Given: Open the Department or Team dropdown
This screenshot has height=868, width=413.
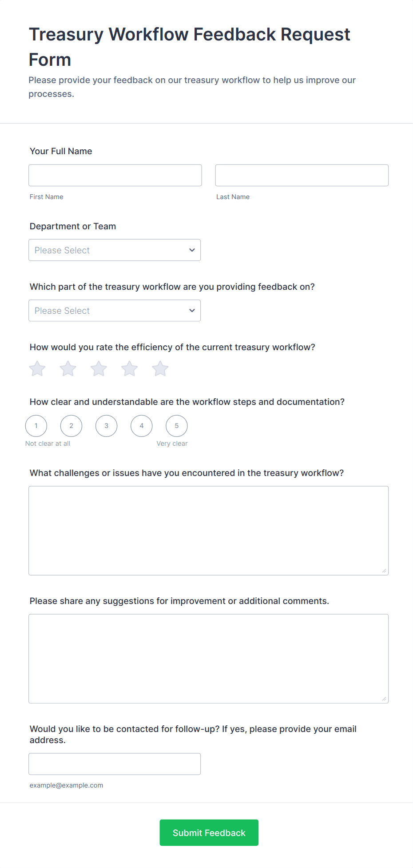Looking at the screenshot, I should point(115,250).
